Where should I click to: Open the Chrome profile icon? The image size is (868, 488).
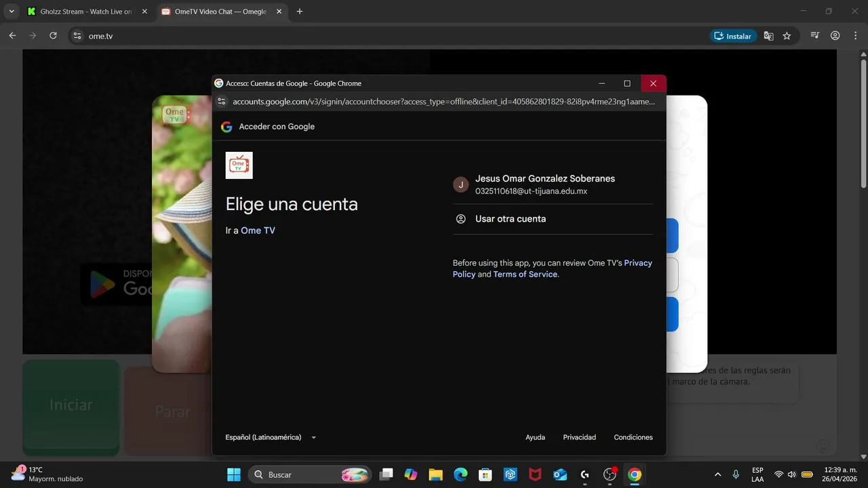click(835, 36)
